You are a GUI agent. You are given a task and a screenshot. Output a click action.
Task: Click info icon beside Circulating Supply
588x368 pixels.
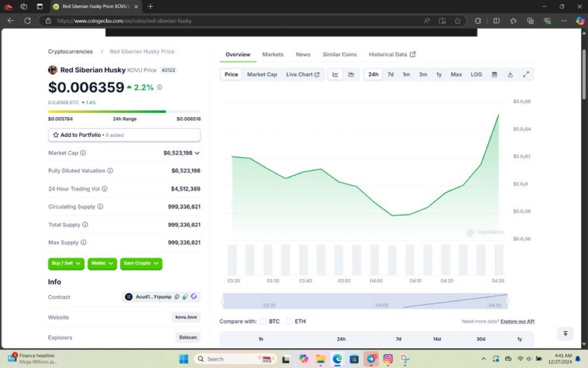click(x=100, y=206)
